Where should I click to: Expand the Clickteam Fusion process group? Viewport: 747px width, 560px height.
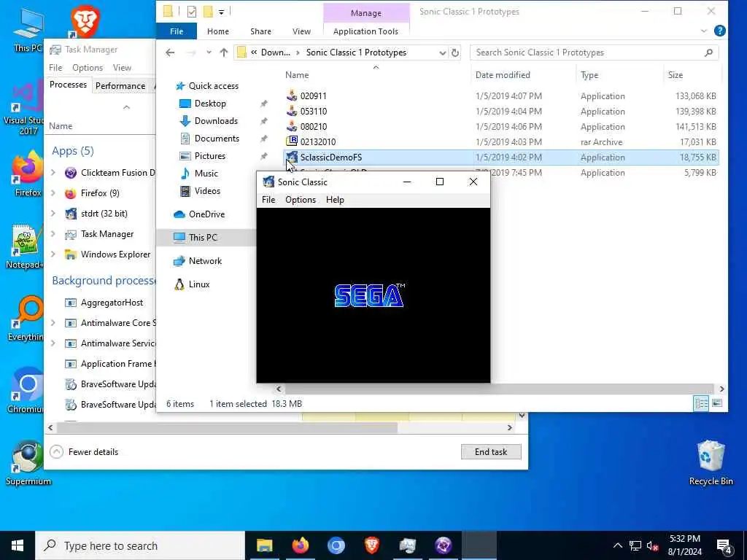pos(53,172)
